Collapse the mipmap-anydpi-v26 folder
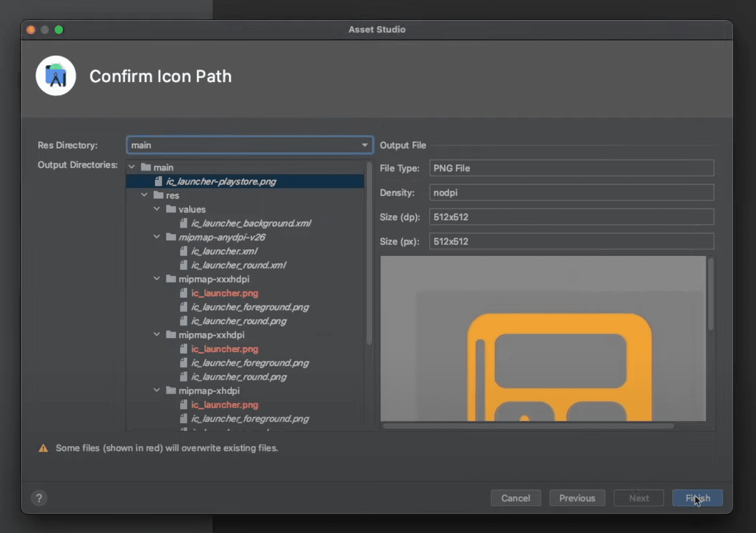Screen dimensions: 756x533 click(x=157, y=237)
